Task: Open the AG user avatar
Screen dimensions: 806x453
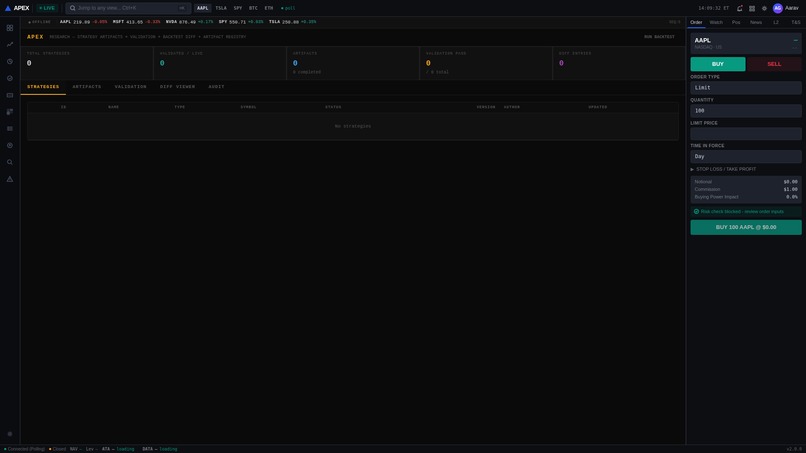Action: tap(778, 8)
